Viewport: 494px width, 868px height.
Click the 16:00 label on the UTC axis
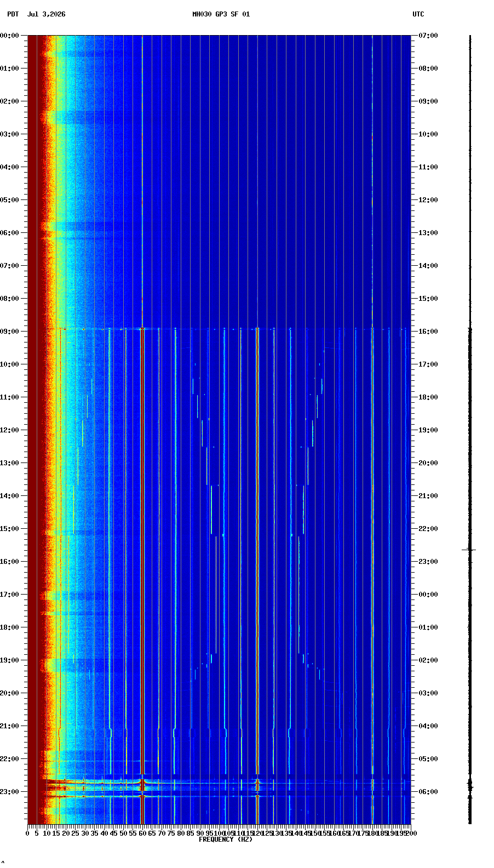pyautogui.click(x=428, y=332)
